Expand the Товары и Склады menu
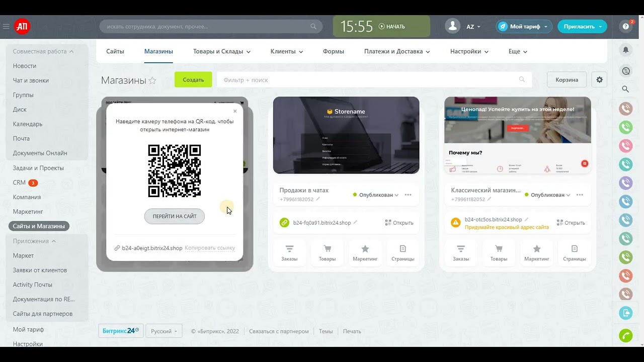Viewport: 644px width, 362px height. point(222,51)
